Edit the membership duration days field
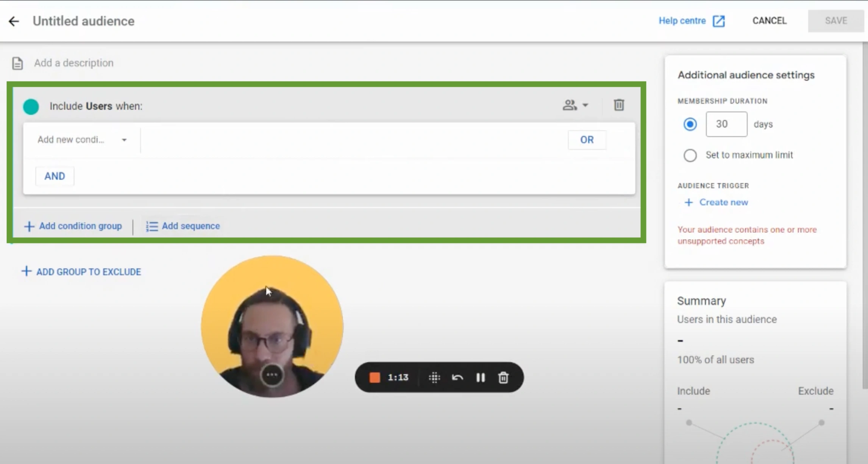The height and width of the screenshot is (464, 868). coord(726,124)
